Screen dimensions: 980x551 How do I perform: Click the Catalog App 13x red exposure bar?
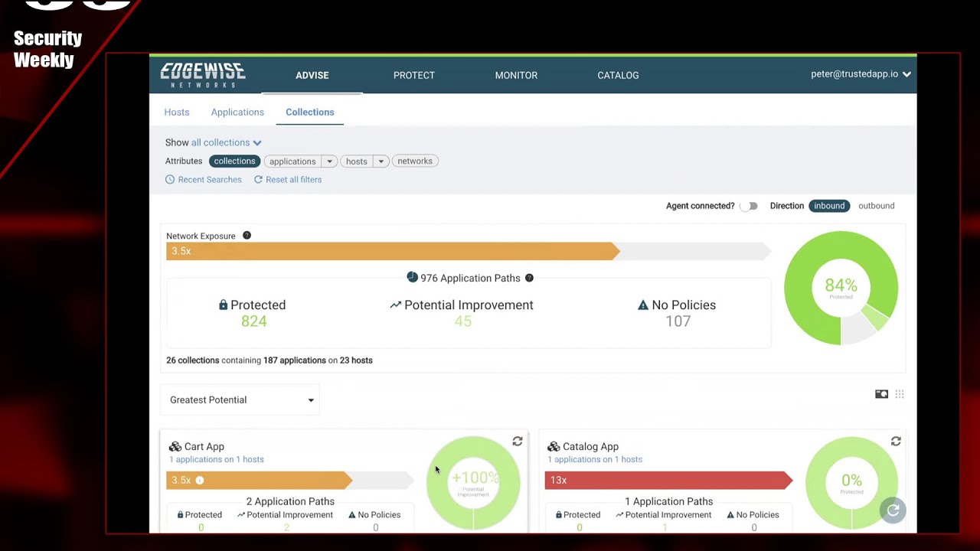point(668,480)
